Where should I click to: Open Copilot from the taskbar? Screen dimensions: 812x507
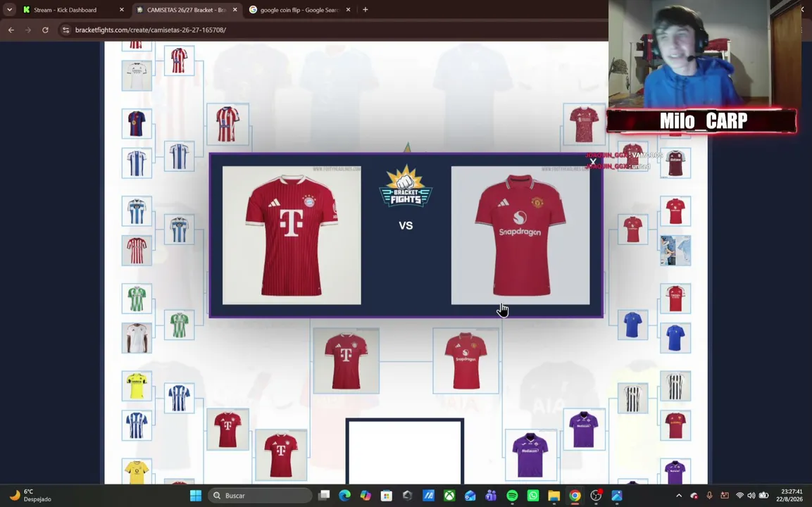point(366,496)
